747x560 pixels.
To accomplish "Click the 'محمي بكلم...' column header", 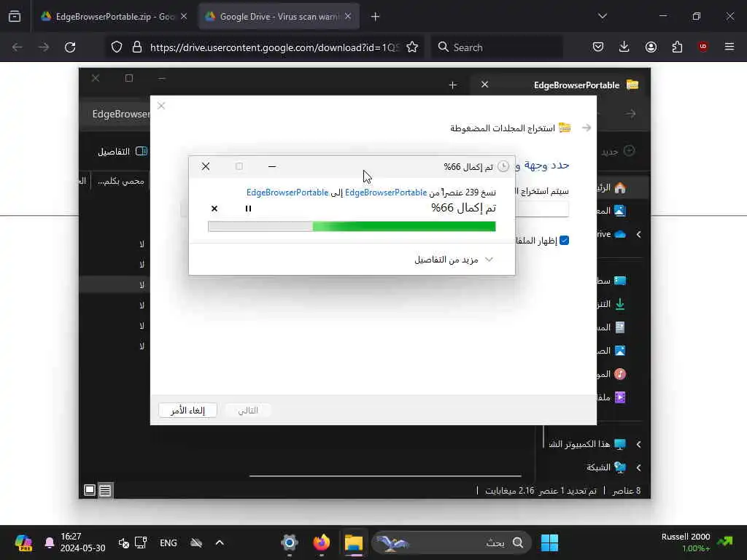I will click(120, 181).
